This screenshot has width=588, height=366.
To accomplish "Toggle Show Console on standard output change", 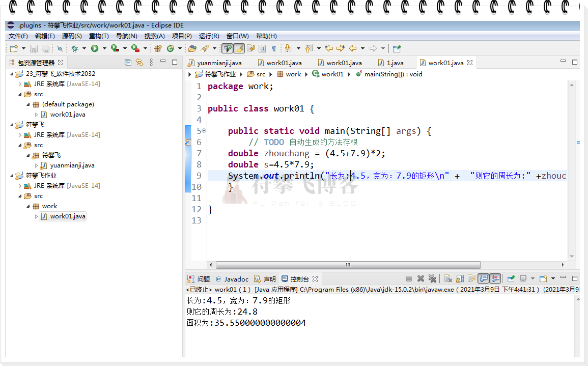I will tap(484, 278).
